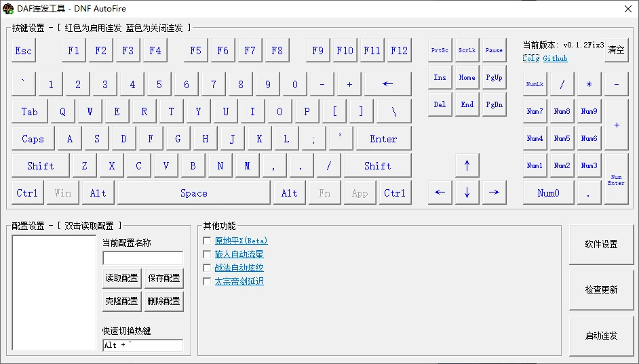Open the Colg link
639x364 pixels.
pyautogui.click(x=531, y=58)
